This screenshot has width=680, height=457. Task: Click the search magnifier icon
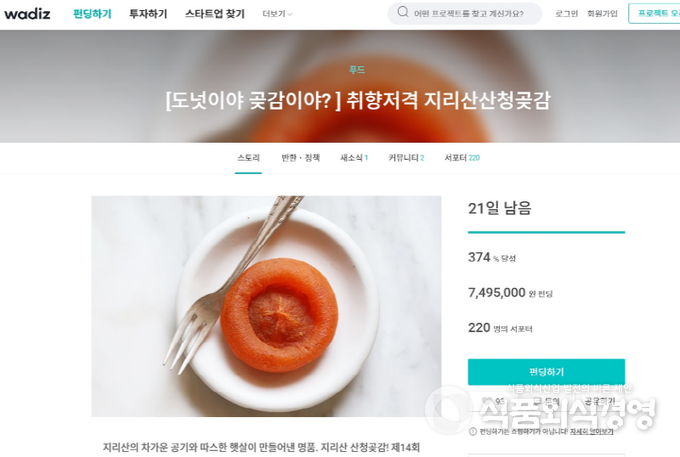(403, 12)
